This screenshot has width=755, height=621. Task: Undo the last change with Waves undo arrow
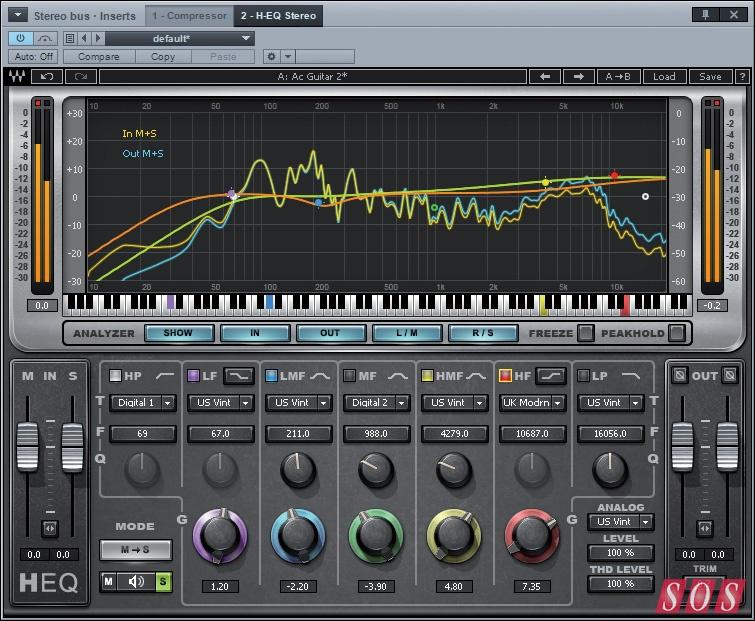click(47, 77)
